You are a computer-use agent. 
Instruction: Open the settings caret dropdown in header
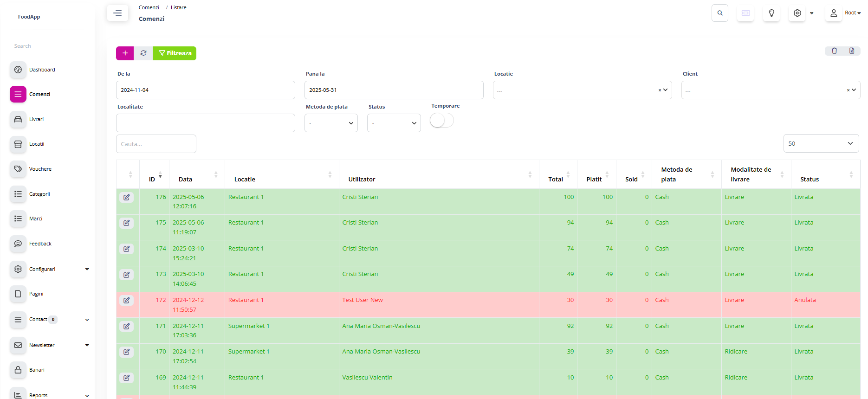point(811,13)
